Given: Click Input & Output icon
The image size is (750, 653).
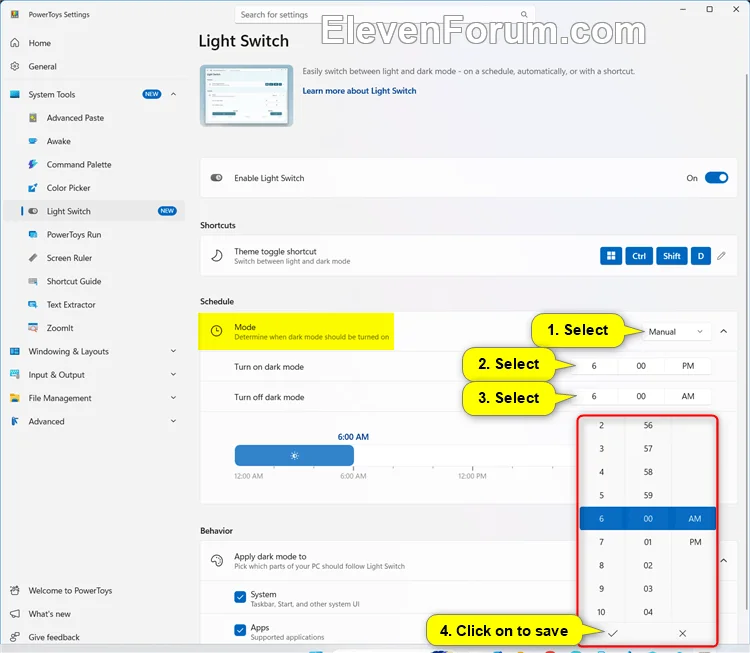Looking at the screenshot, I should pos(15,375).
